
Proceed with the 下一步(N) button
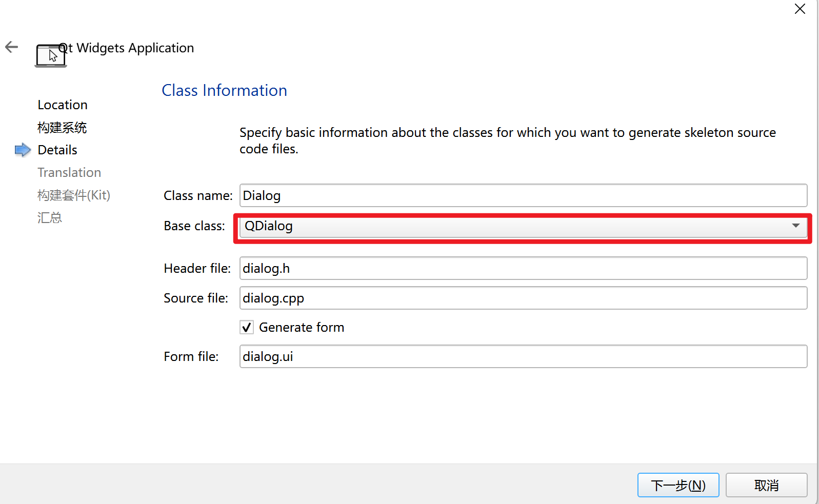678,485
